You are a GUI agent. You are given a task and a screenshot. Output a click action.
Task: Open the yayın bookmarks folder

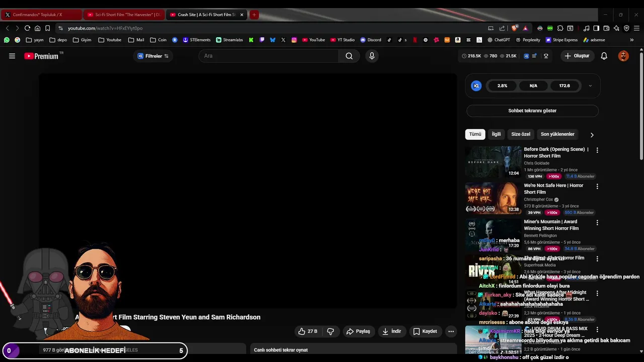point(35,40)
